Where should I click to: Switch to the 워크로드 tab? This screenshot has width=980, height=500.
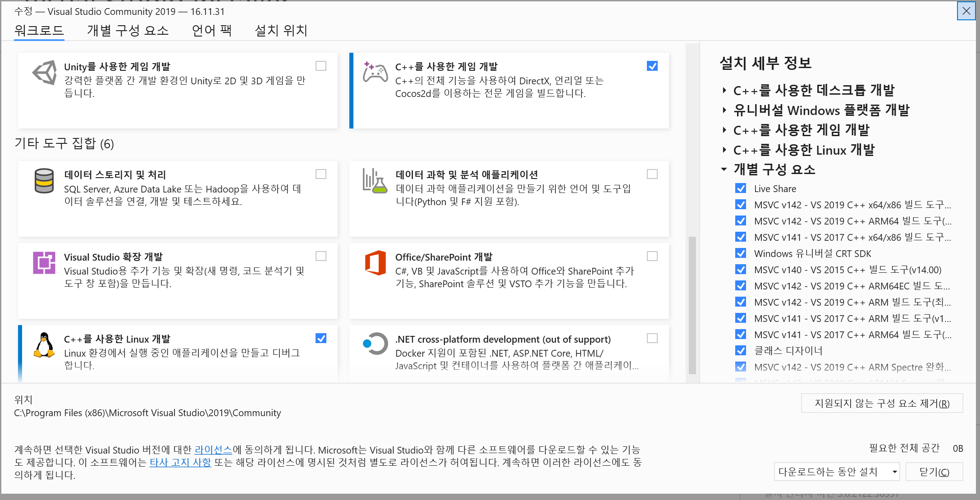(x=39, y=30)
